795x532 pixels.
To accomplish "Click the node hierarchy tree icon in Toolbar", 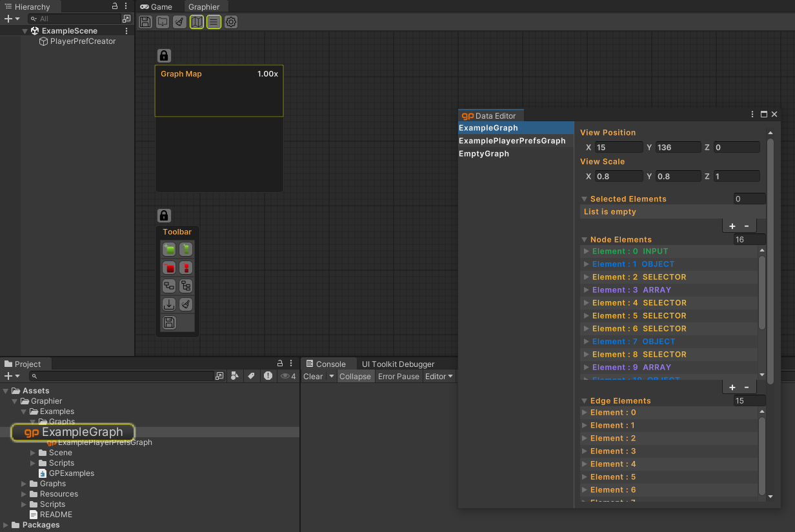I will pyautogui.click(x=186, y=286).
